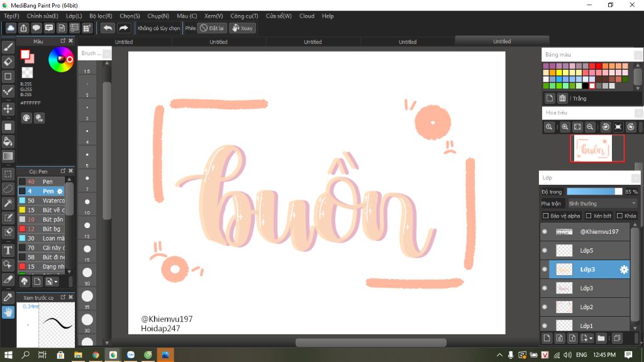
Task: Open Windows Start menu
Action: tap(8, 354)
